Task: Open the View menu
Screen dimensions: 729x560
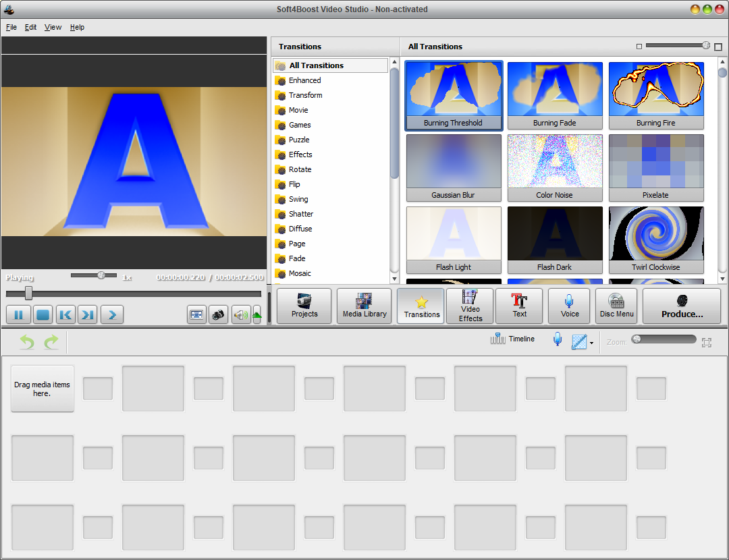Action: [x=53, y=27]
